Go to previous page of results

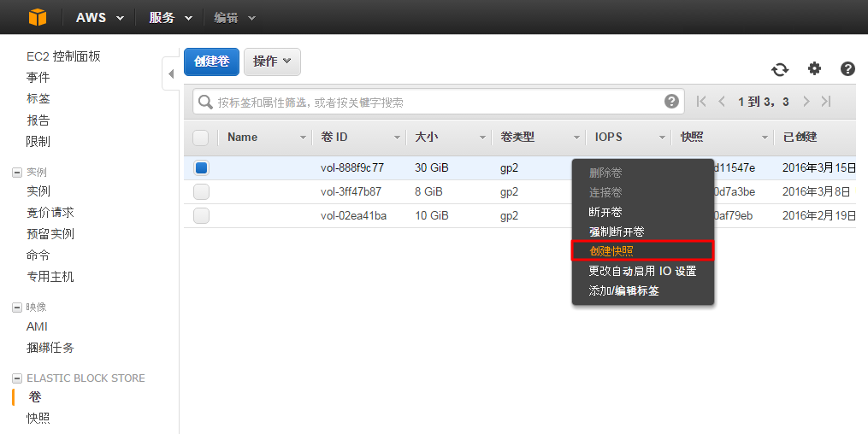click(x=721, y=101)
